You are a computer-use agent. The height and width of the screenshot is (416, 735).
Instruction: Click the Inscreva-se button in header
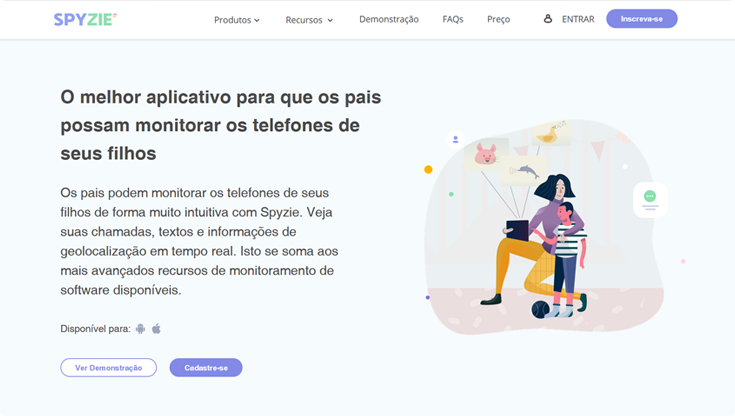[x=642, y=19]
